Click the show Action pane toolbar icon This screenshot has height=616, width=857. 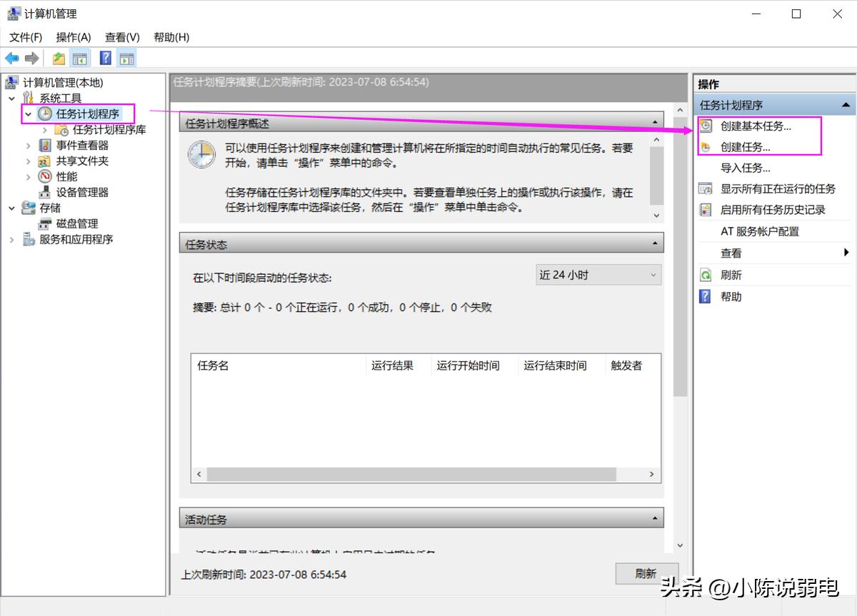pyautogui.click(x=126, y=58)
